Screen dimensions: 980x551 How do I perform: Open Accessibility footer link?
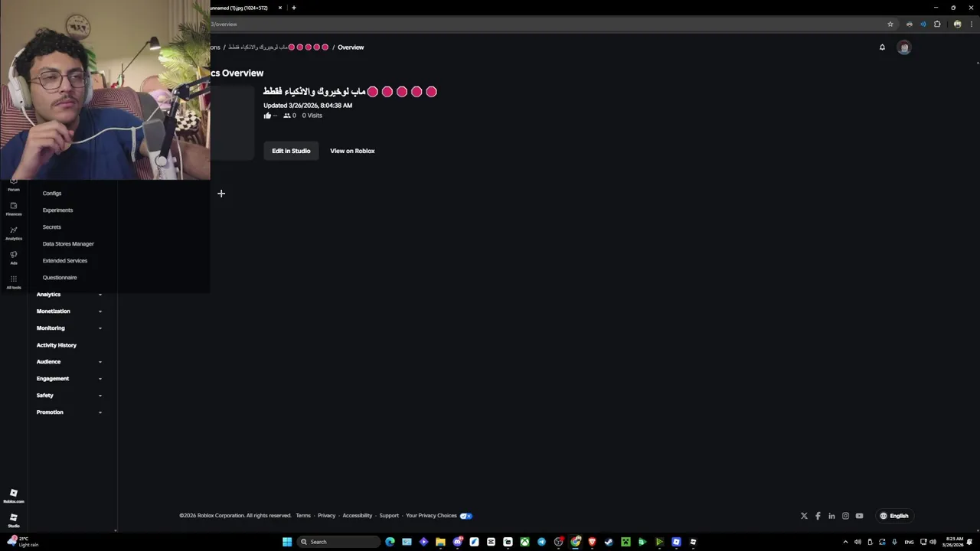click(358, 516)
